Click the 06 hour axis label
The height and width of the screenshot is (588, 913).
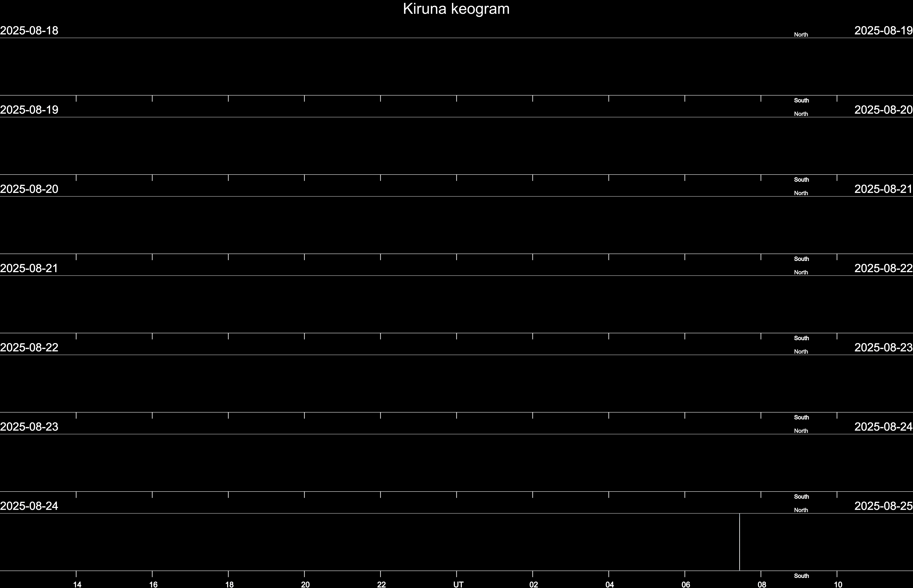point(686,584)
